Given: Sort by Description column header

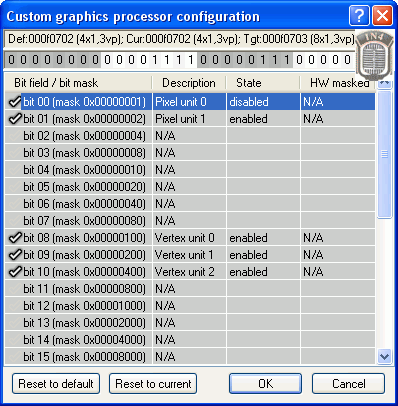Looking at the screenshot, I should [189, 83].
